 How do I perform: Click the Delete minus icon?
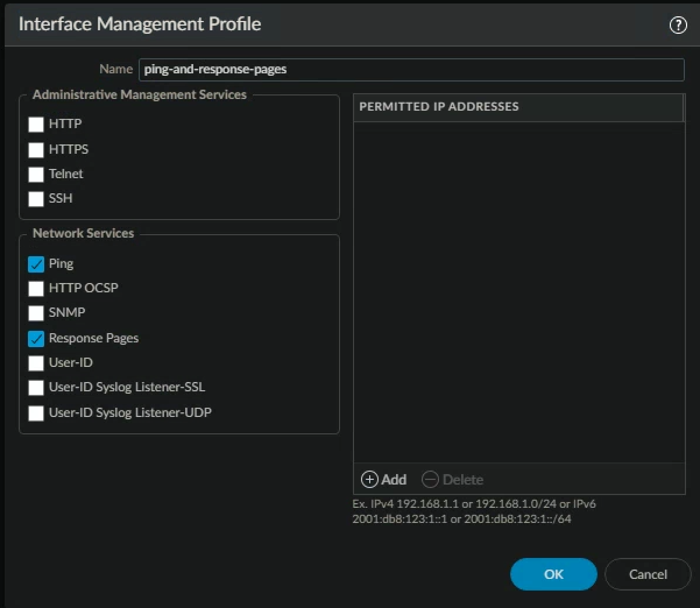[430, 479]
